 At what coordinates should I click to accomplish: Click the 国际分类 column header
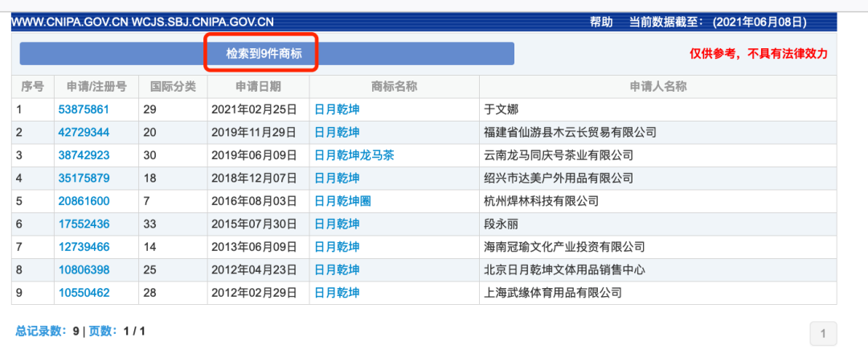(174, 86)
